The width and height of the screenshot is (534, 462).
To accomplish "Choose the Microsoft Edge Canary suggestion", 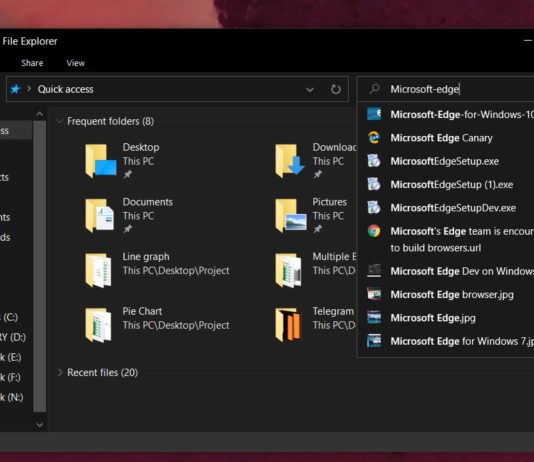I will point(446,138).
